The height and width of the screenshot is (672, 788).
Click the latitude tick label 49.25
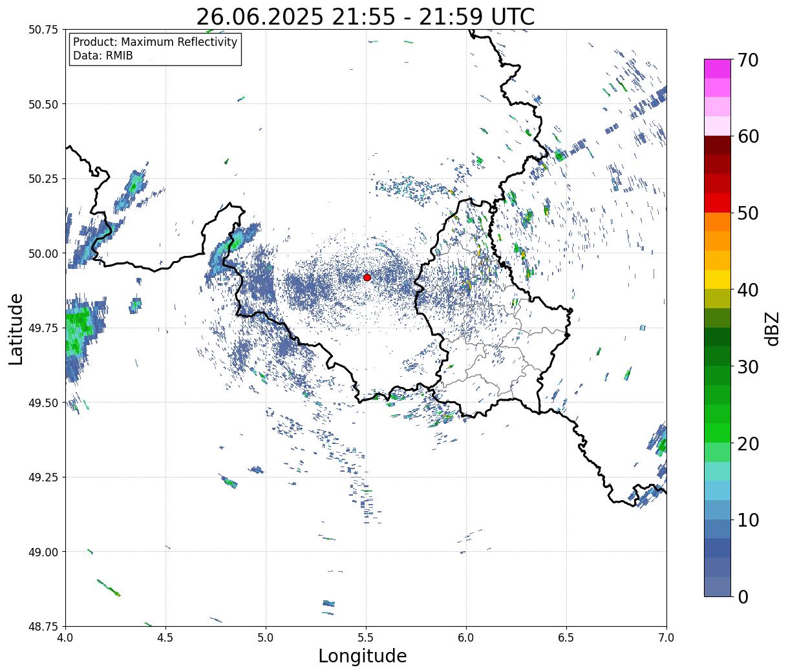point(43,478)
